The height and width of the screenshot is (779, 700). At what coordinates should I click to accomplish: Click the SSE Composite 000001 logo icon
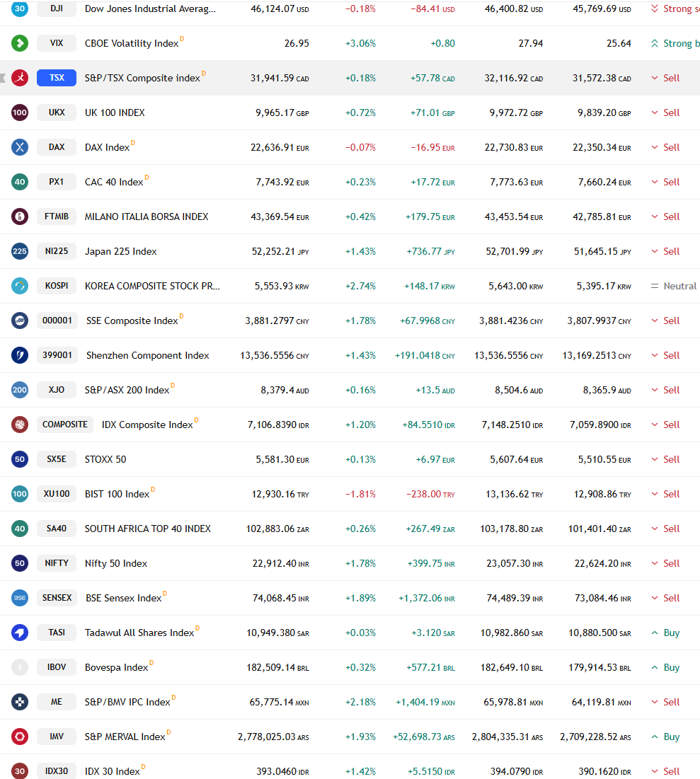tap(20, 321)
